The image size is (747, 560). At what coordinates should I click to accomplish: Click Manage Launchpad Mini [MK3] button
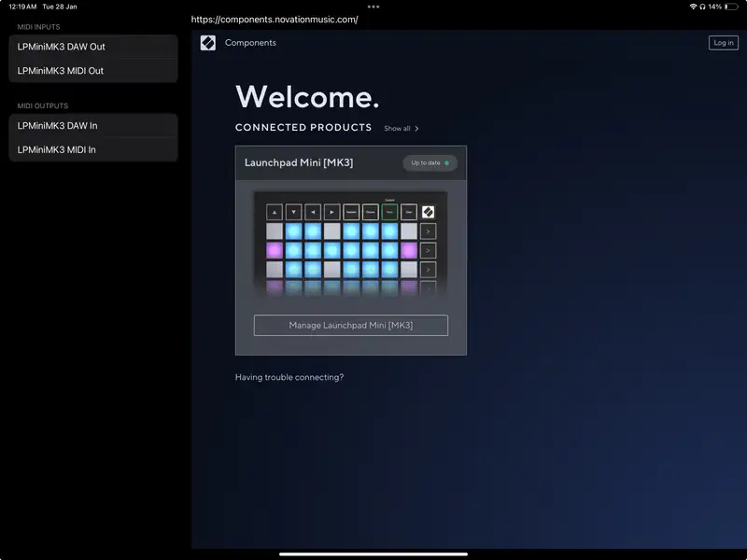[x=351, y=325]
